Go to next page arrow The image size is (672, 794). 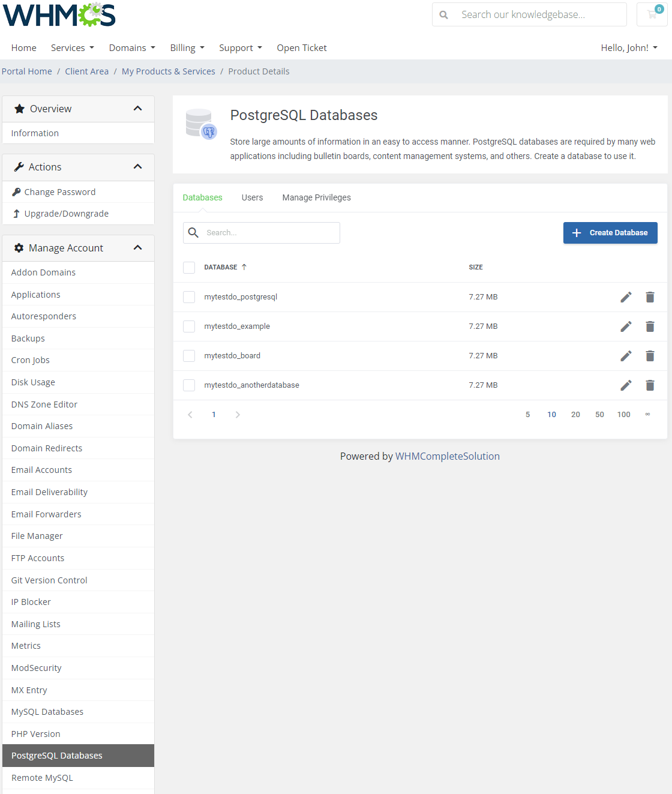[238, 415]
